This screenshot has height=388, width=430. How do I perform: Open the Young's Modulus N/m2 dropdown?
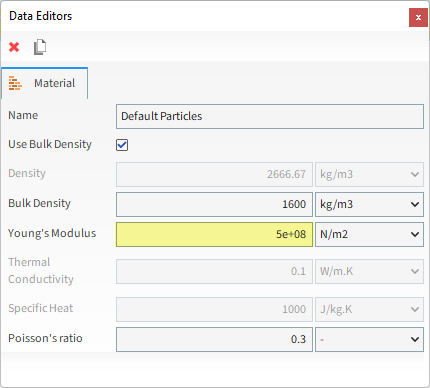[369, 234]
